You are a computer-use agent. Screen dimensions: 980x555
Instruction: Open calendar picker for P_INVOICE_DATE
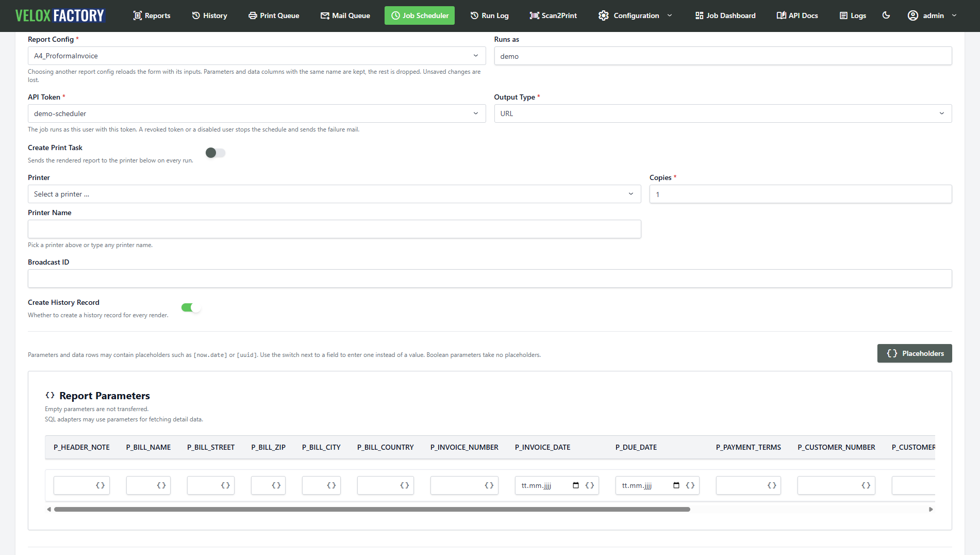pyautogui.click(x=576, y=485)
